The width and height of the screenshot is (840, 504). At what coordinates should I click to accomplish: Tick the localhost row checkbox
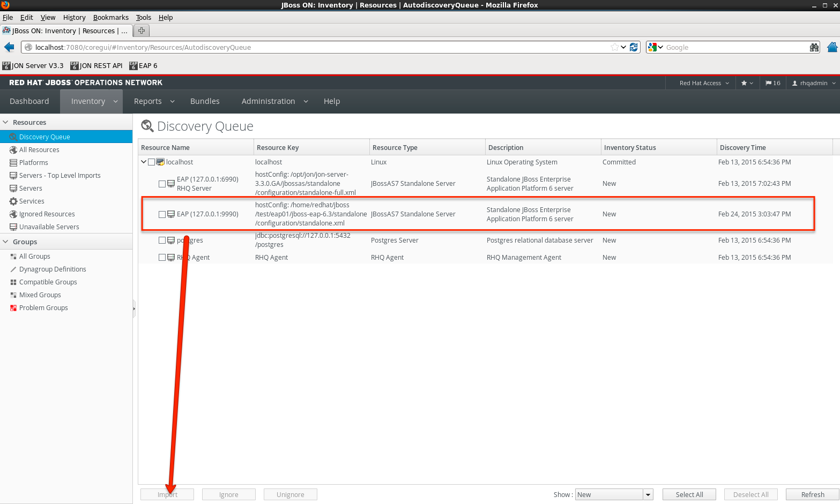tap(151, 162)
